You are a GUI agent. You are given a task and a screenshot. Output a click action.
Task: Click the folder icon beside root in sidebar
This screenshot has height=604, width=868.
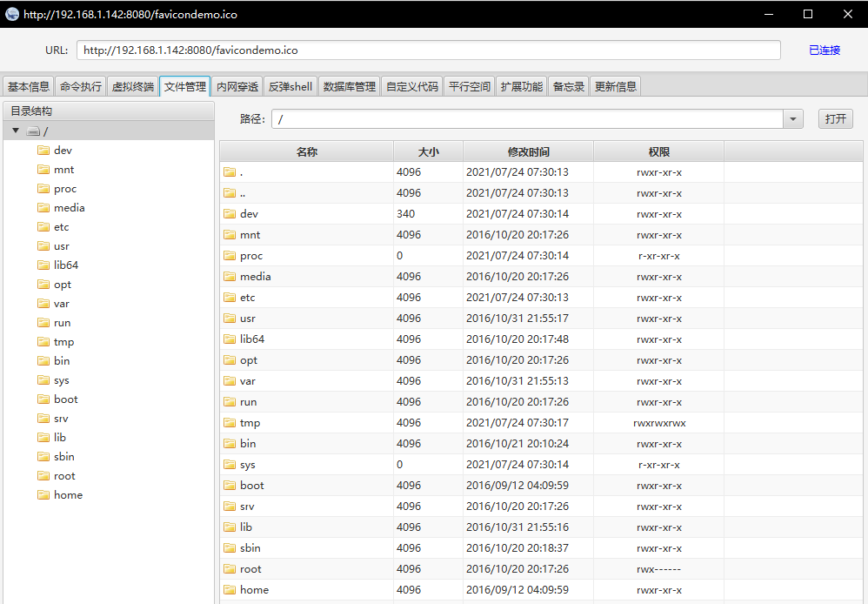(x=45, y=475)
